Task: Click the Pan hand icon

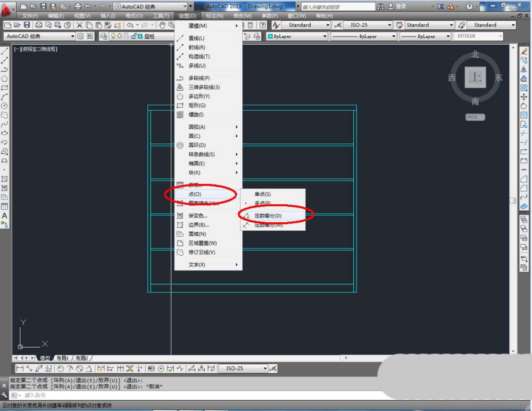Action: tap(162, 25)
